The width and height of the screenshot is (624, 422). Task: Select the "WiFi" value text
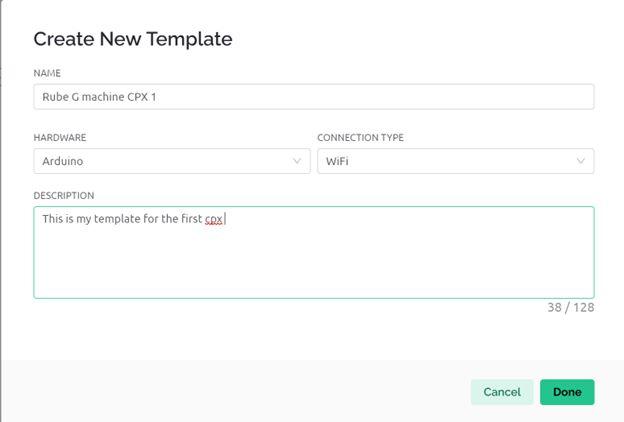click(x=338, y=161)
